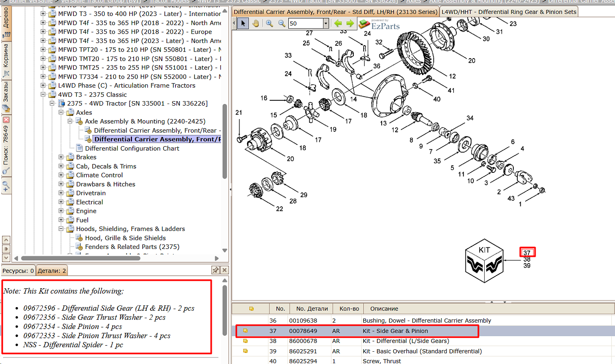Expand the Cab, Decals & Trims node

click(x=61, y=166)
